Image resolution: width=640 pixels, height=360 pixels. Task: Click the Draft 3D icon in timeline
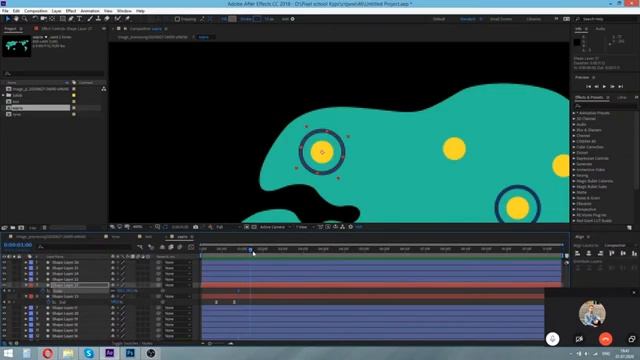point(151,247)
